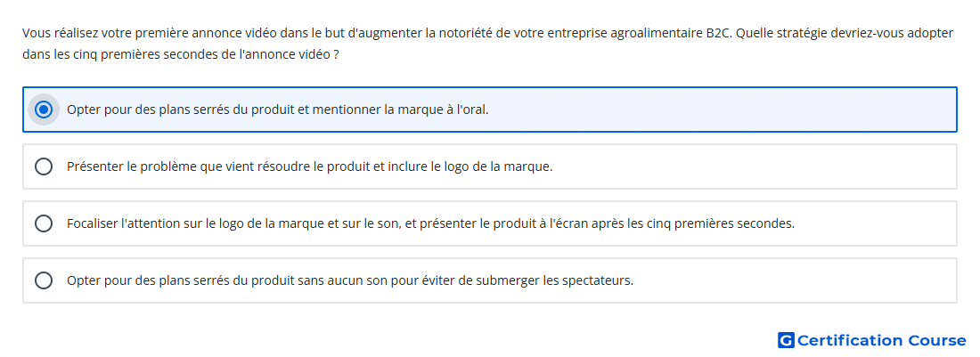Screen dimensions: 980x357
Task: Click blank space inside the highlighted first answer box
Action: point(719,110)
